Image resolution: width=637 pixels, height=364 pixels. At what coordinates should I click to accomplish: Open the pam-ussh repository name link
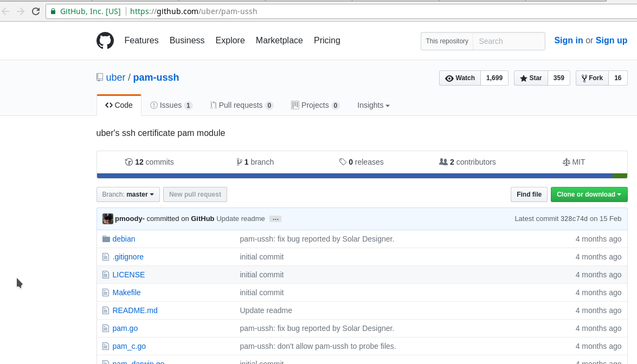pyautogui.click(x=156, y=77)
